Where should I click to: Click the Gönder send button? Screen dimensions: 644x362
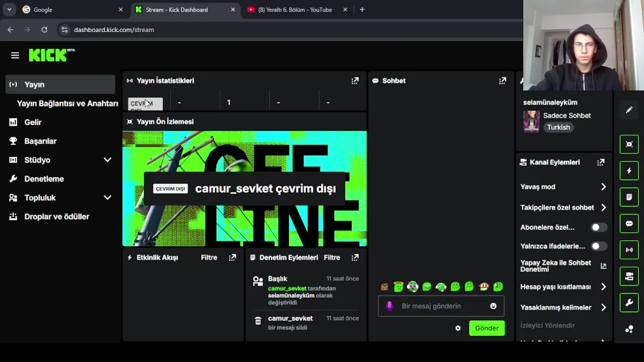[487, 328]
